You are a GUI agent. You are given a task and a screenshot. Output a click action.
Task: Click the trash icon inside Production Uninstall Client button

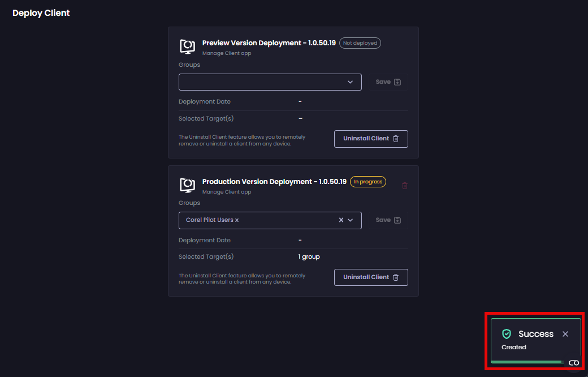[396, 277]
